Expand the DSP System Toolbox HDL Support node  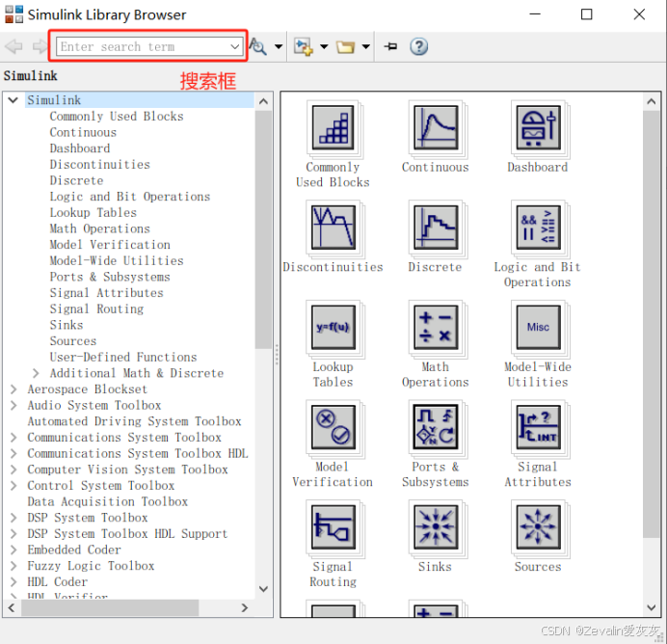[13, 534]
